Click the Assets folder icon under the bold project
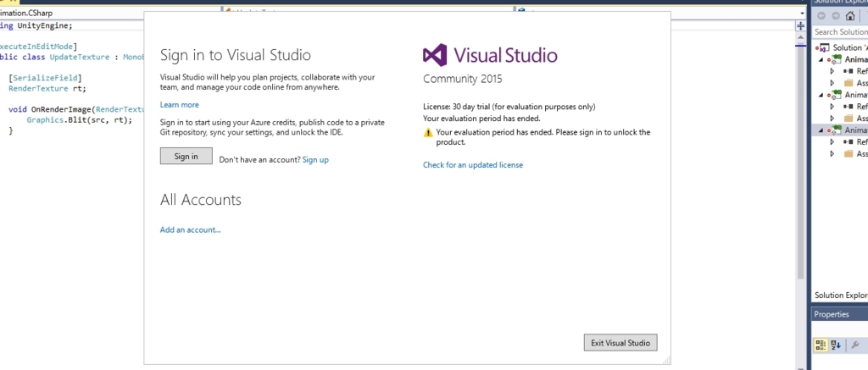Image resolution: width=868 pixels, height=370 pixels. pos(848,83)
